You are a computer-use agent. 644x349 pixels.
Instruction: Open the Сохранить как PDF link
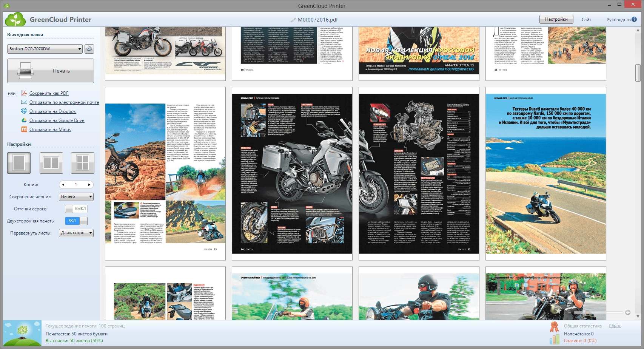[49, 93]
